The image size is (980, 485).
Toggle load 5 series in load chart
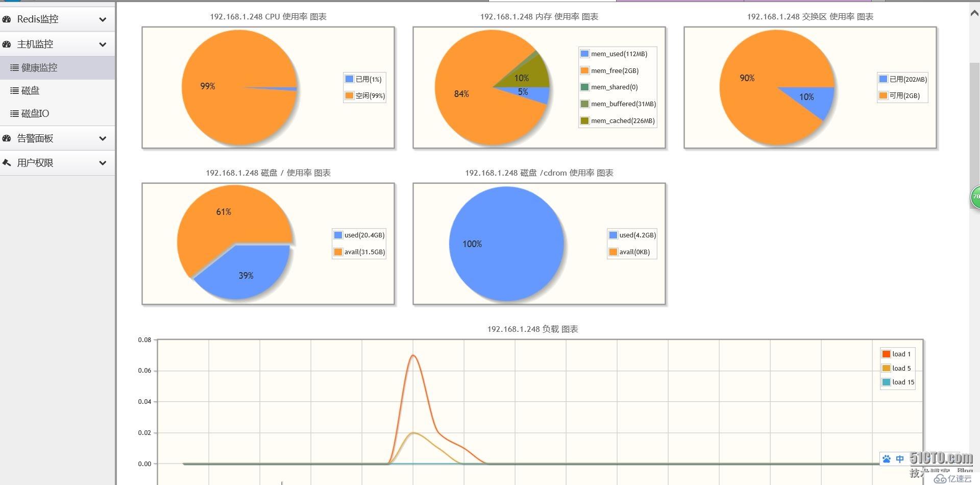click(x=896, y=368)
